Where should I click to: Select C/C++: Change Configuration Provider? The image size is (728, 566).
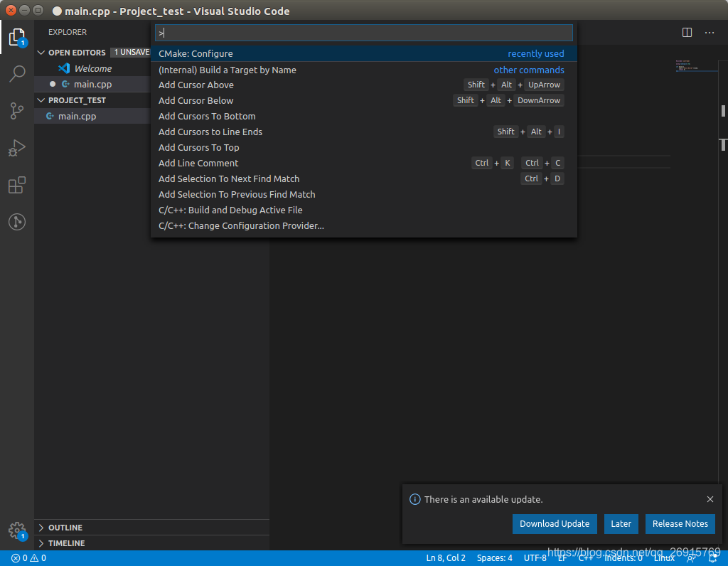[x=364, y=225]
